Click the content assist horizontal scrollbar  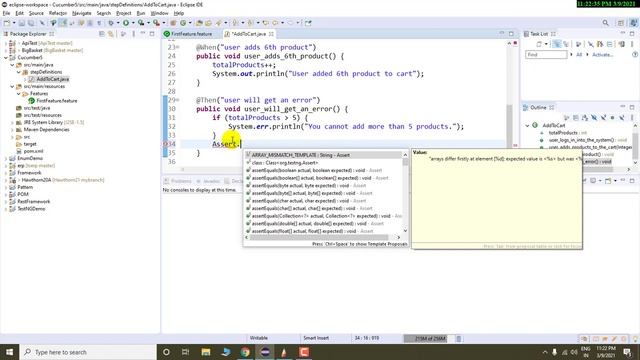(x=322, y=237)
